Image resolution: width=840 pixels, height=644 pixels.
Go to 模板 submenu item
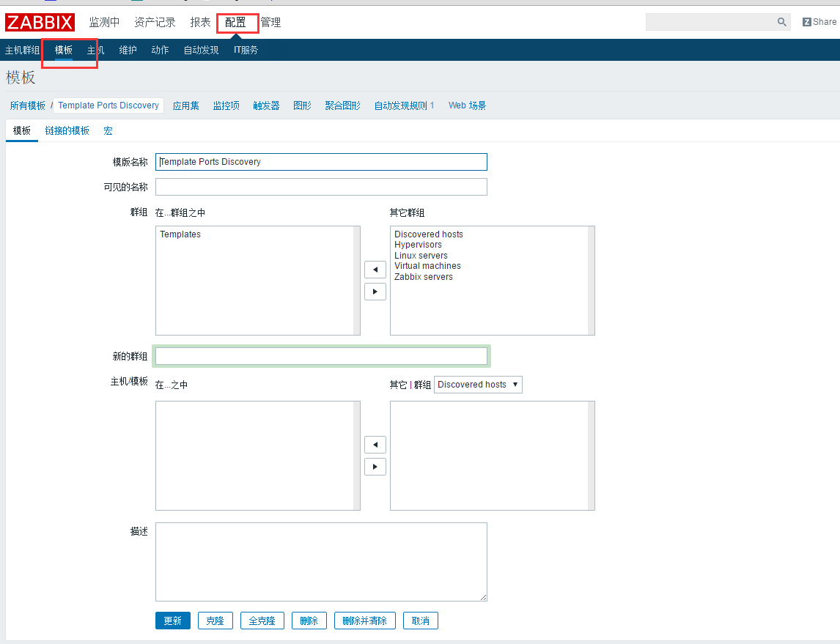coord(63,50)
